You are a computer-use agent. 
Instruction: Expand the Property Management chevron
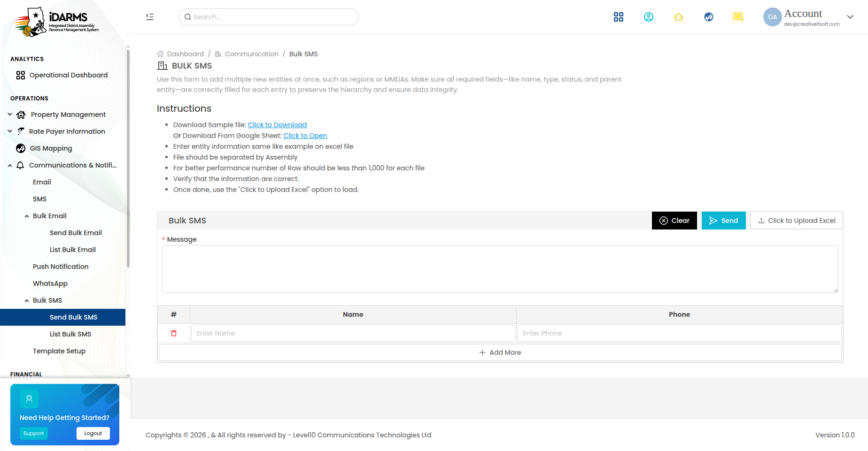coord(10,114)
